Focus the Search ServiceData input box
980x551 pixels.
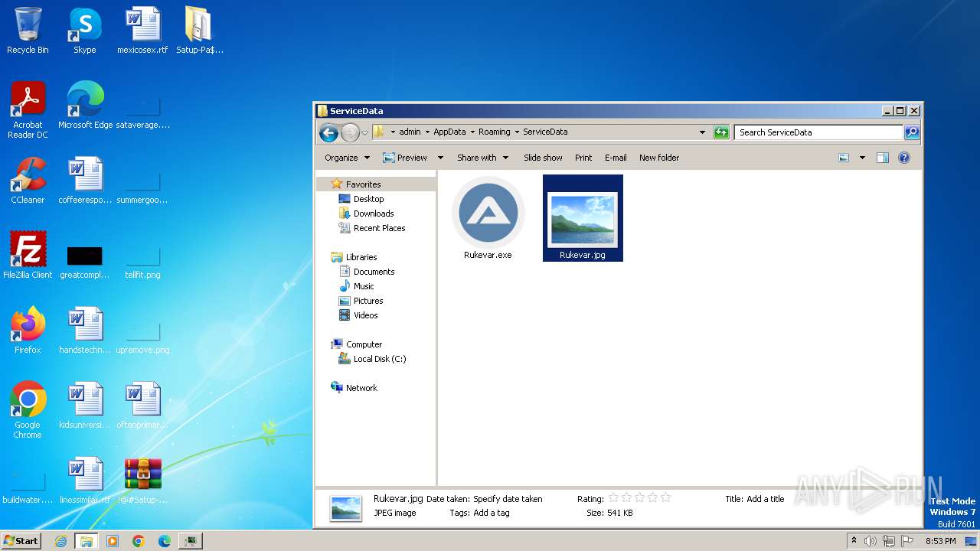tap(818, 132)
